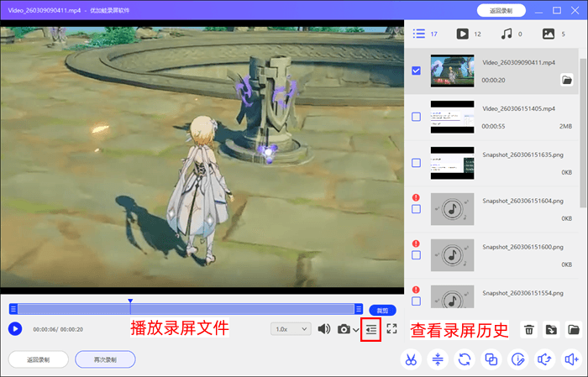588x377 pixels.
Task: Click the error badge on Snapshot_260306151554.png
Action: pos(416,290)
